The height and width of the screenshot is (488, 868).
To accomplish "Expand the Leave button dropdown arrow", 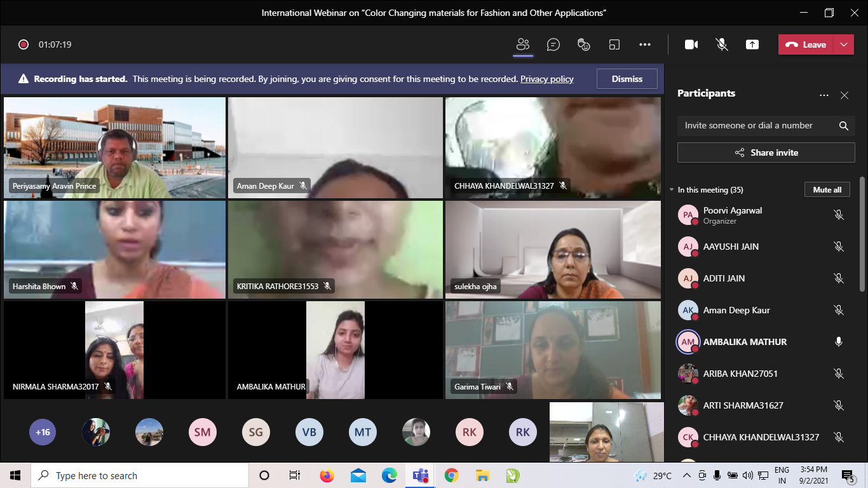I will (x=843, y=44).
